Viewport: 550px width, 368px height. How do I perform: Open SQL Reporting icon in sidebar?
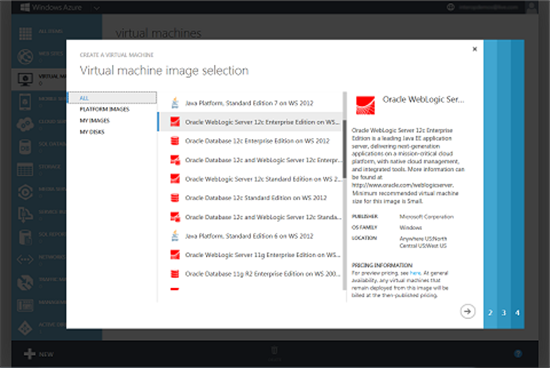coord(25,237)
